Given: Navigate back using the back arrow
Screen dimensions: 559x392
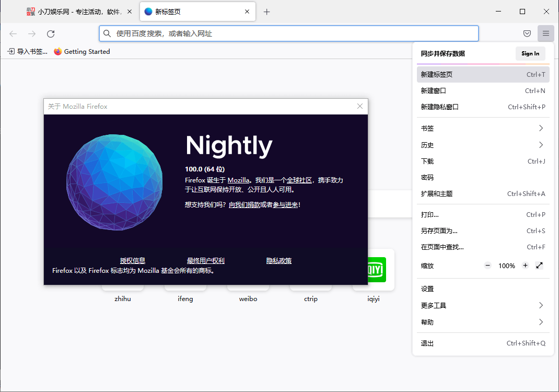Looking at the screenshot, I should click(13, 33).
